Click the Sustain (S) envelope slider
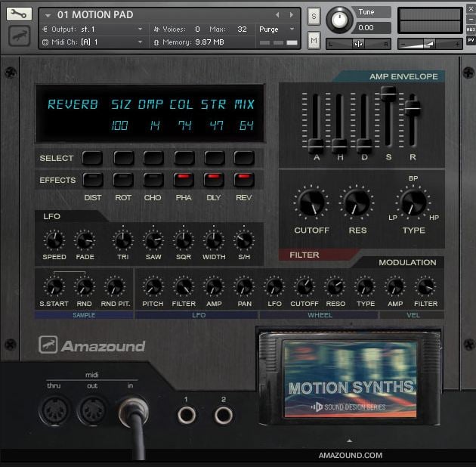Viewport: 476px width, 467px height. point(388,93)
